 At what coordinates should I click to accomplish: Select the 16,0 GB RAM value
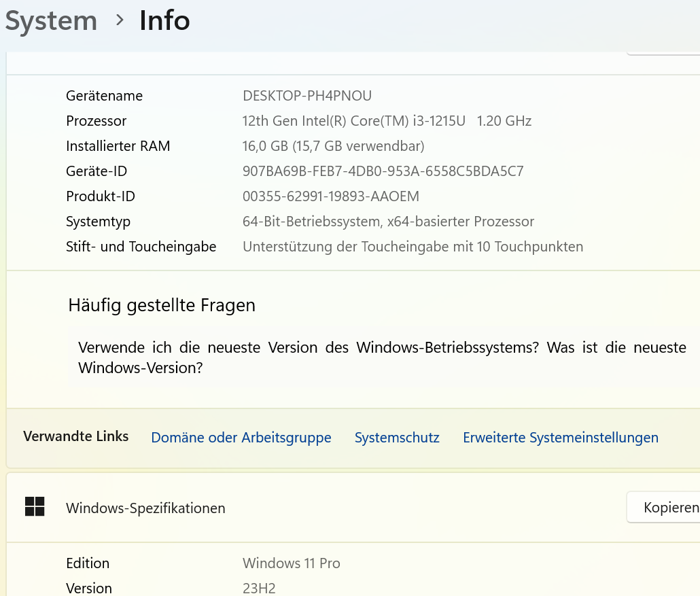coord(333,146)
